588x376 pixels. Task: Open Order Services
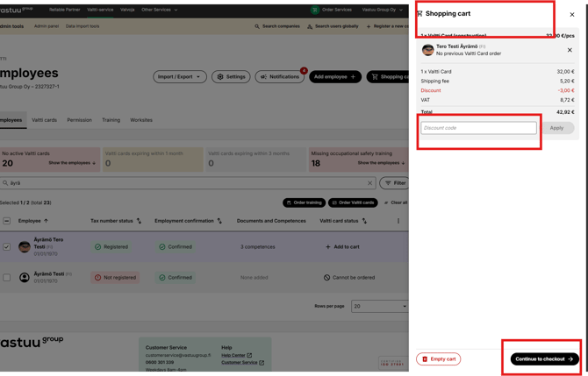[332, 10]
